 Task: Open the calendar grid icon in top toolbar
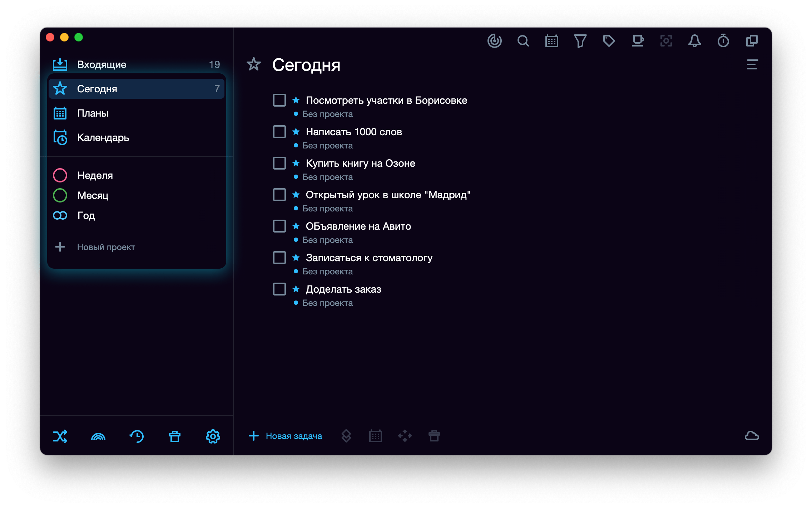point(552,41)
